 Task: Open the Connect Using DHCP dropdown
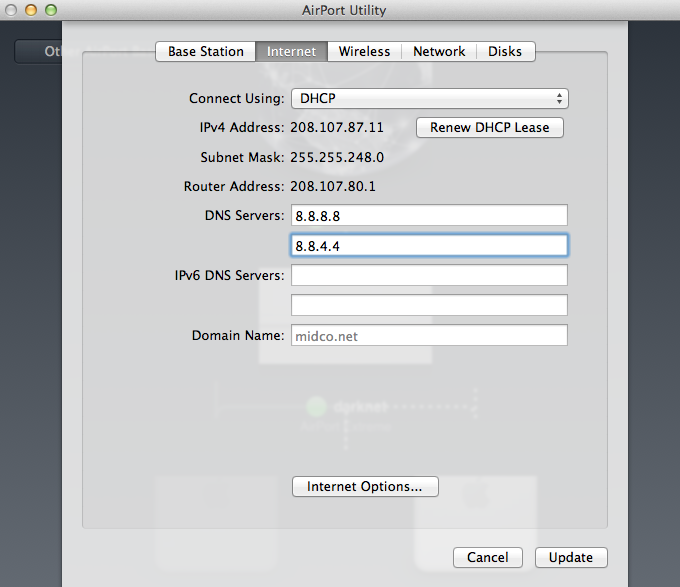[x=429, y=98]
